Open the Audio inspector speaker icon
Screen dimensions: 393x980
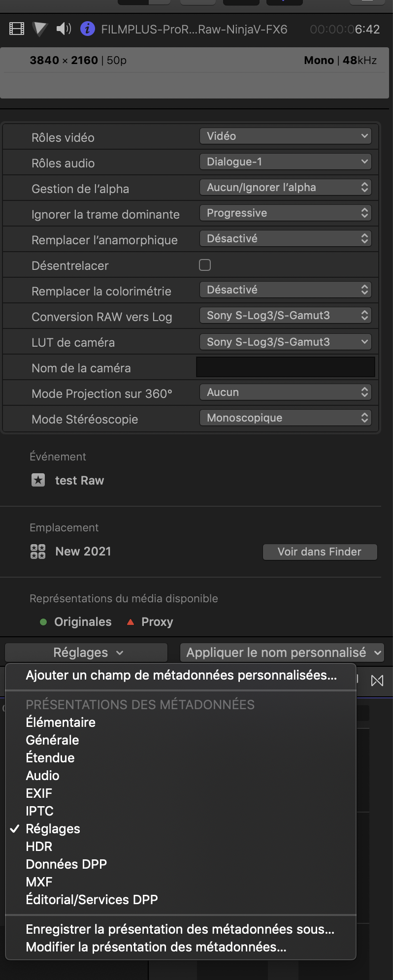(x=64, y=29)
